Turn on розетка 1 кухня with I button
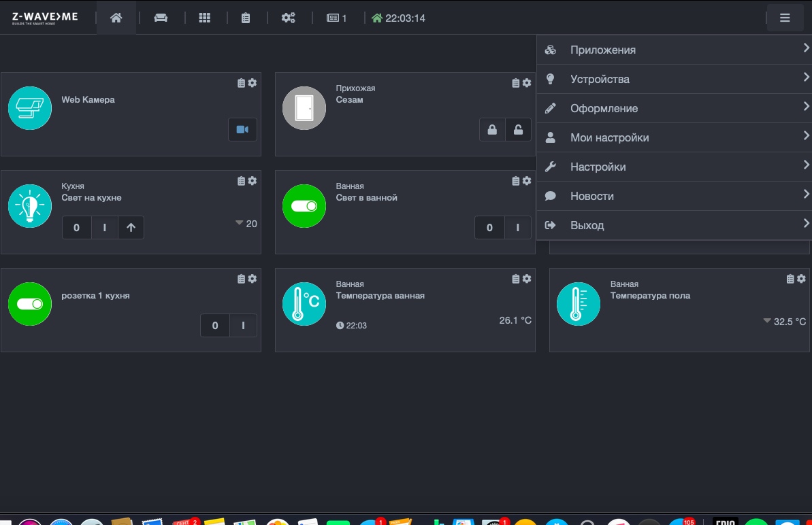 click(243, 325)
